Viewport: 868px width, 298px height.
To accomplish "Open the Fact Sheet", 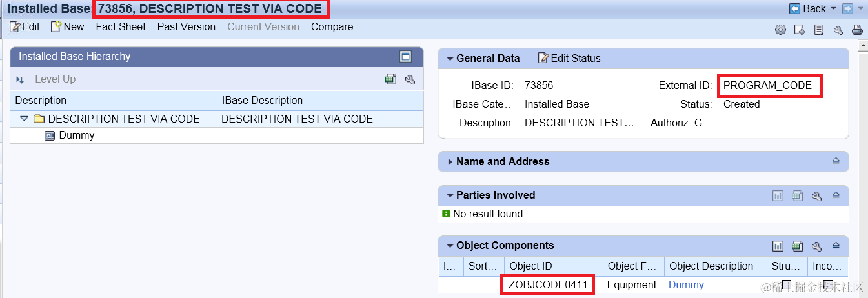I will (121, 27).
